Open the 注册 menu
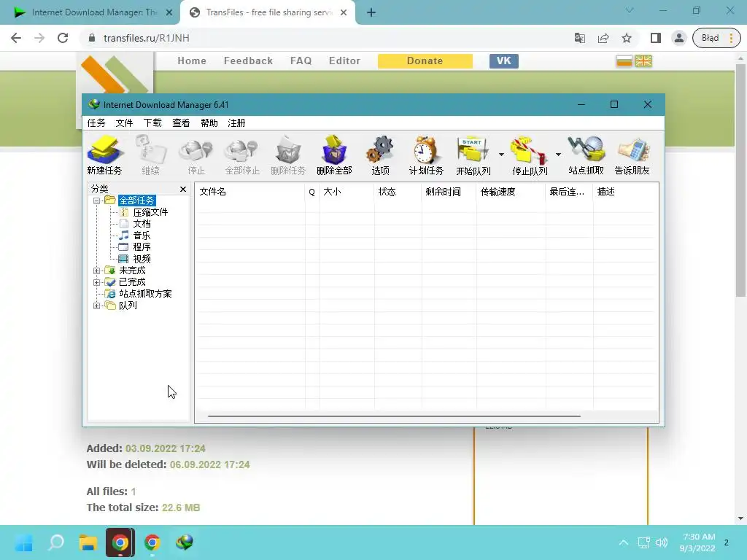This screenshot has width=747, height=560. (x=236, y=122)
